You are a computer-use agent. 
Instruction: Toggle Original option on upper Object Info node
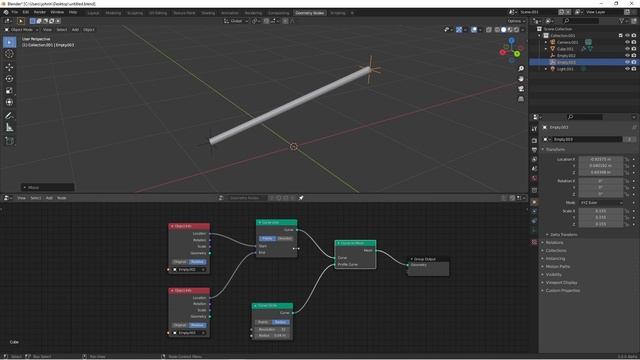[x=180, y=262]
